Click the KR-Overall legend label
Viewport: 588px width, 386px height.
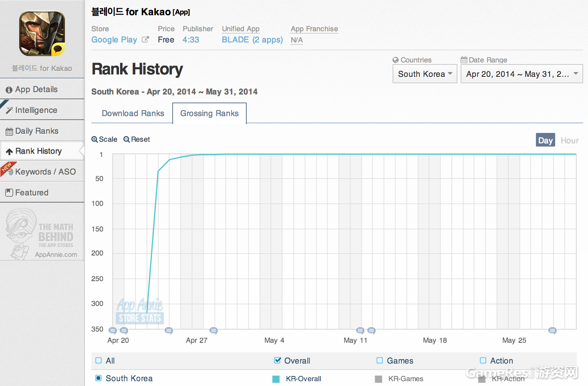pyautogui.click(x=304, y=379)
